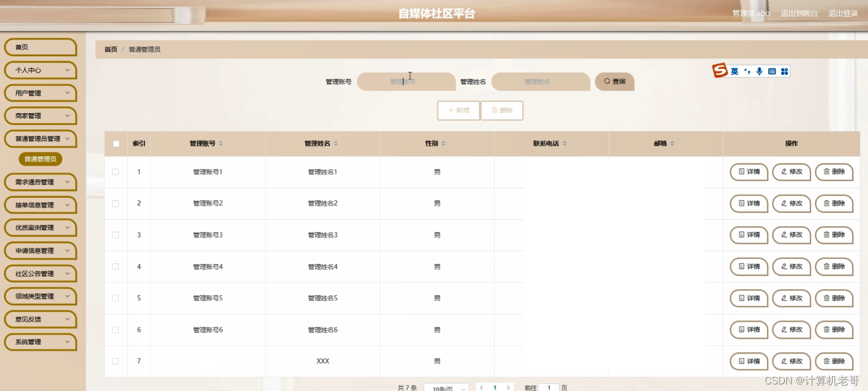Open the soft keyboard icon in IME bar
The width and height of the screenshot is (868, 391).
[772, 71]
